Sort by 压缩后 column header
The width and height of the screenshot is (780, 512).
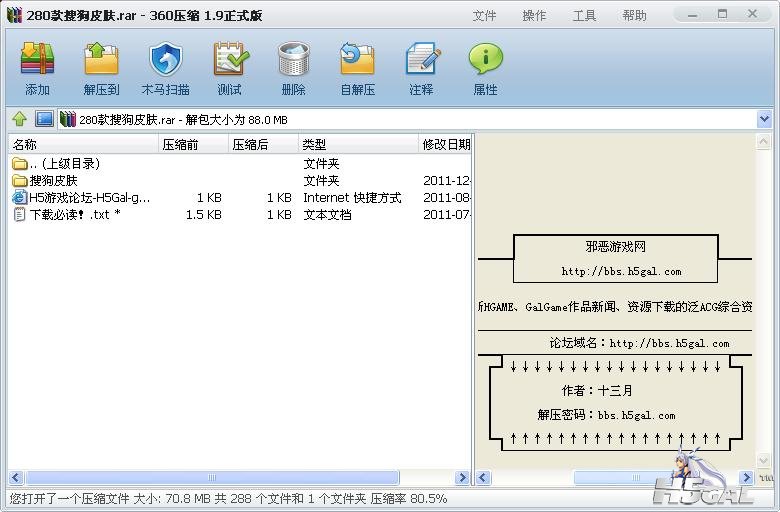click(x=264, y=144)
